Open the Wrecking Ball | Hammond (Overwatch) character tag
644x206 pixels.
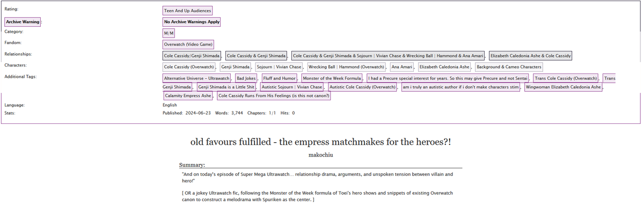[346, 67]
